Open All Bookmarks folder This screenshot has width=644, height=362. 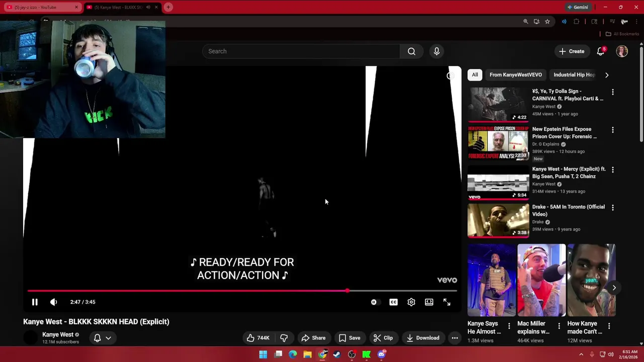pyautogui.click(x=622, y=34)
